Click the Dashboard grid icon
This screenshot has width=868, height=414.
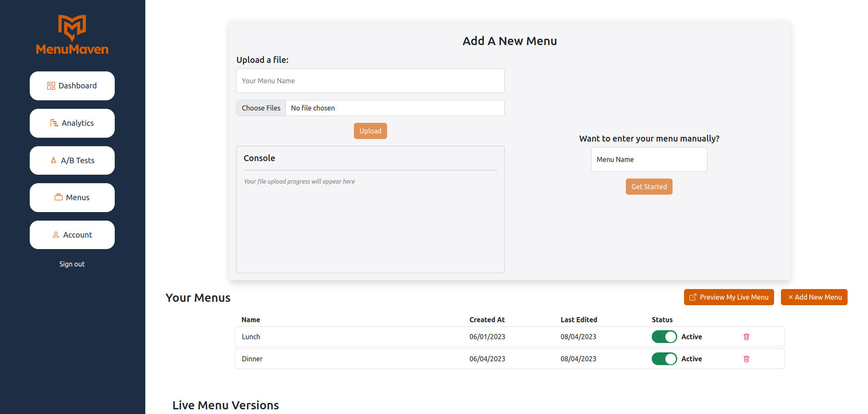pyautogui.click(x=51, y=86)
